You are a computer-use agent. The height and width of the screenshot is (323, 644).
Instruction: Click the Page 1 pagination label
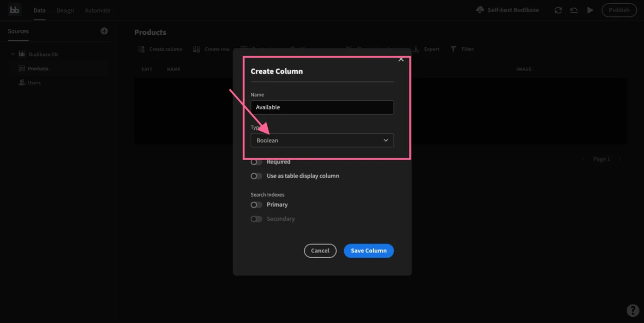click(x=601, y=159)
